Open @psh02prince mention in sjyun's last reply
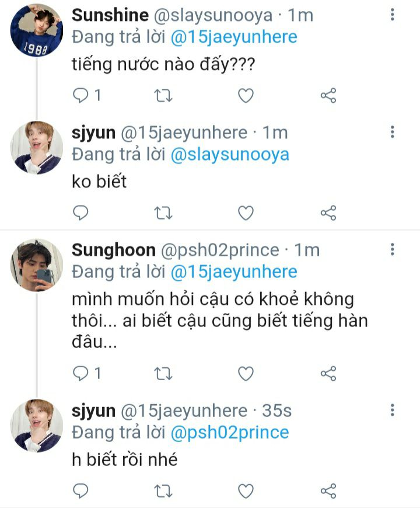420x508 pixels. coord(229,433)
